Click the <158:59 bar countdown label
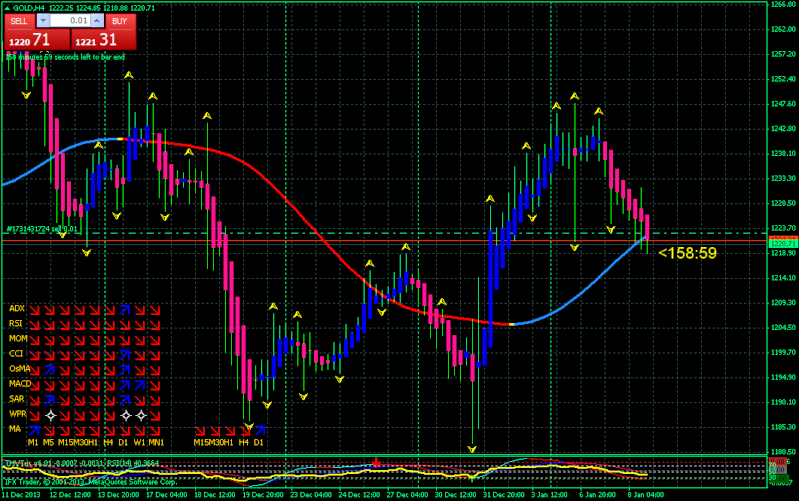 [x=687, y=253]
